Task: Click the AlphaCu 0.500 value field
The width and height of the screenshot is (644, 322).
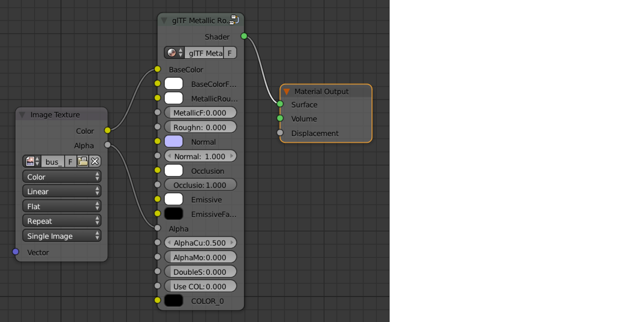Action: coord(200,243)
